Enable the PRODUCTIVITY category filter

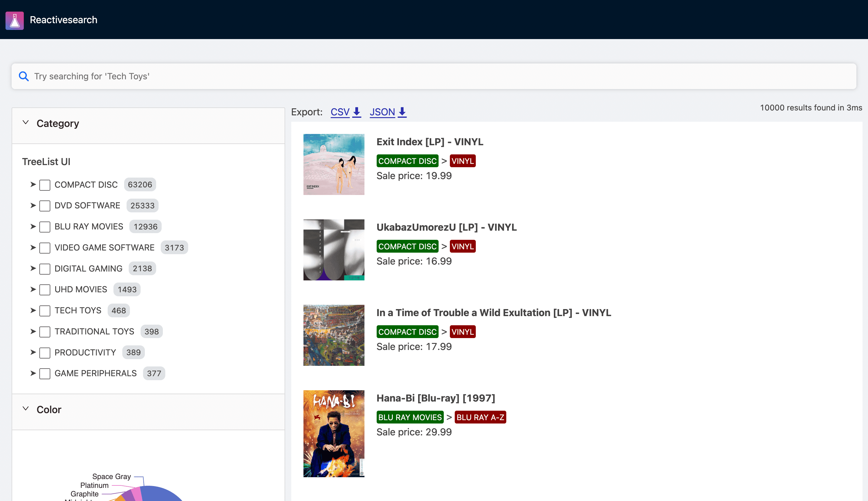45,353
